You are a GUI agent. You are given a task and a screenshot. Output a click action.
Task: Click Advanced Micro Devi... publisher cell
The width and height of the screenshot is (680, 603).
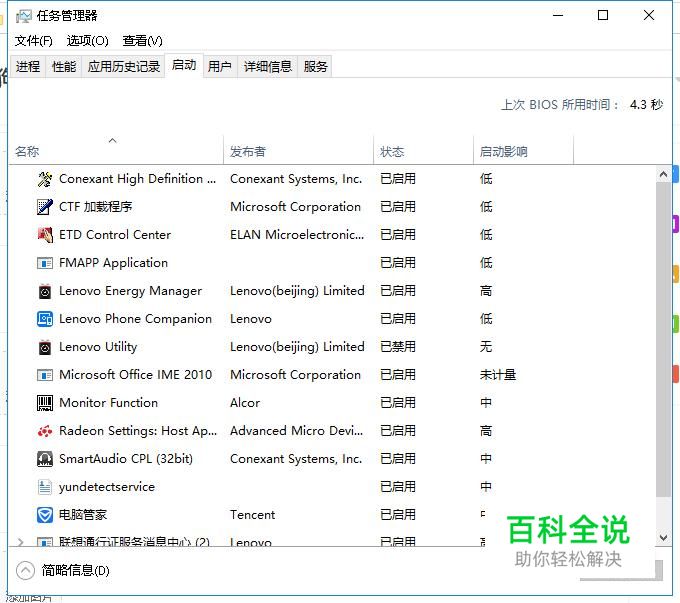click(296, 431)
